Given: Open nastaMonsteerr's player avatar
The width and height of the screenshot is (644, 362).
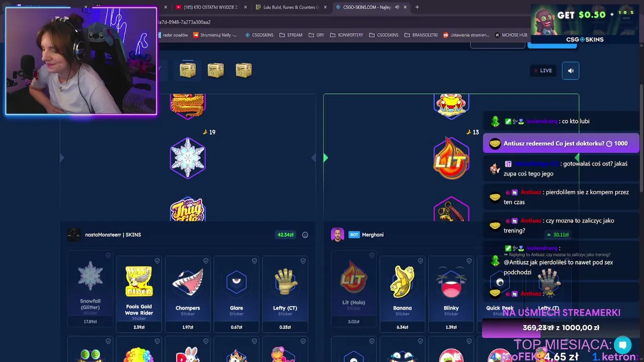Looking at the screenshot, I should click(x=74, y=235).
